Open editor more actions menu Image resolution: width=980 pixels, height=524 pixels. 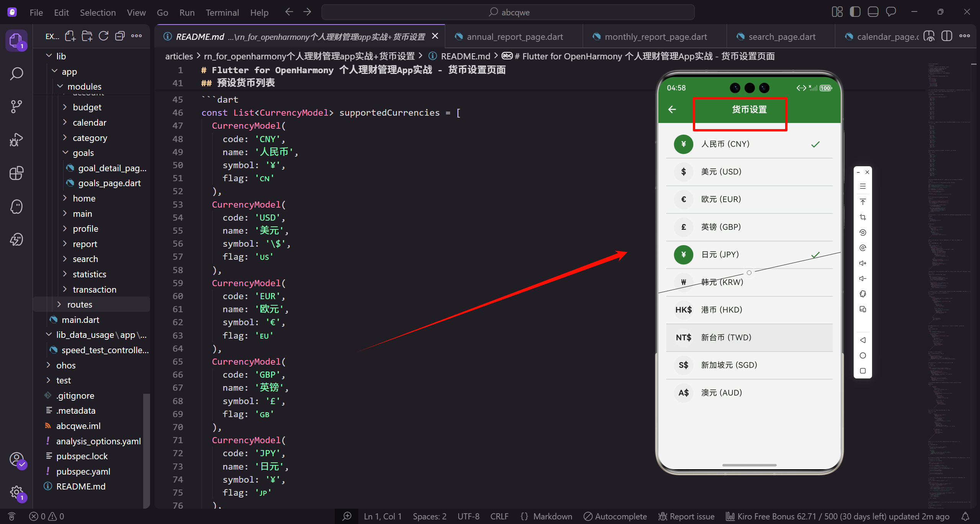pyautogui.click(x=965, y=36)
